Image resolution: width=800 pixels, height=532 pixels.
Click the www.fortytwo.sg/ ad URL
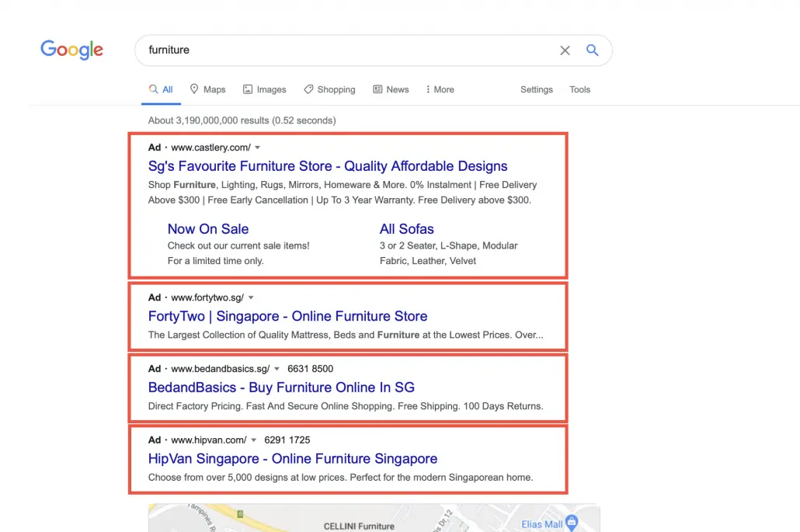pos(207,298)
